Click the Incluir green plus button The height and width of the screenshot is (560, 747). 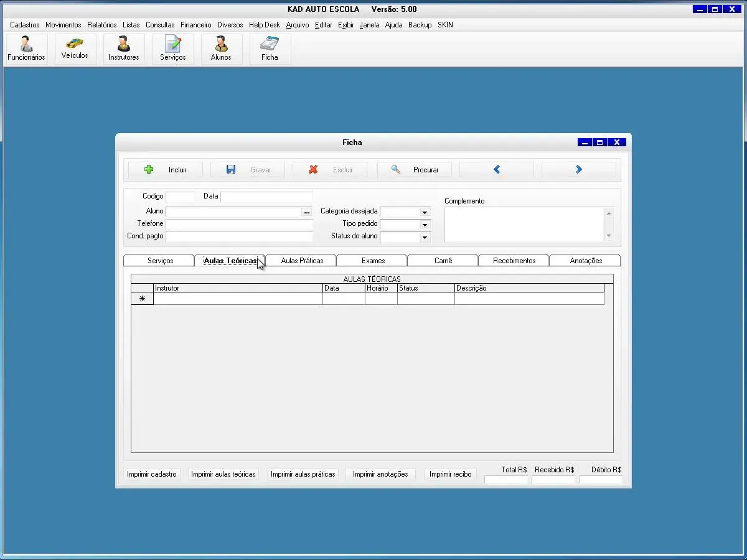[165, 170]
